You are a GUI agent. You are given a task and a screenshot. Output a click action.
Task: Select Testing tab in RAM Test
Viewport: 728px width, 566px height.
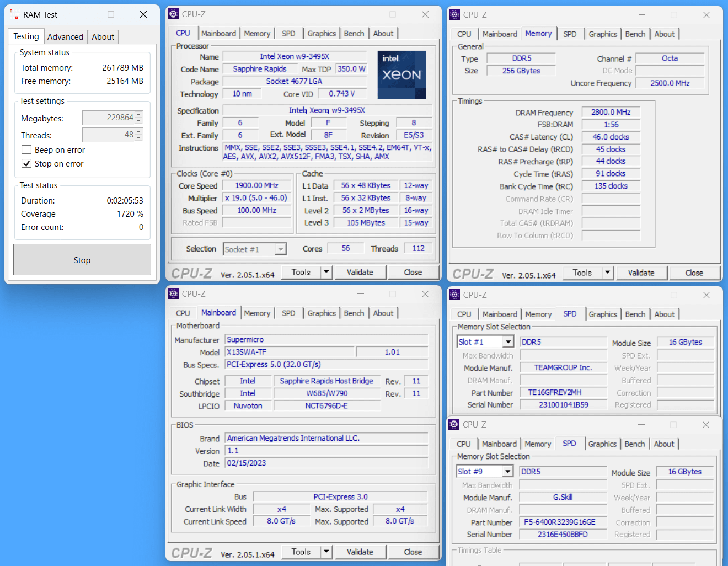pos(26,36)
